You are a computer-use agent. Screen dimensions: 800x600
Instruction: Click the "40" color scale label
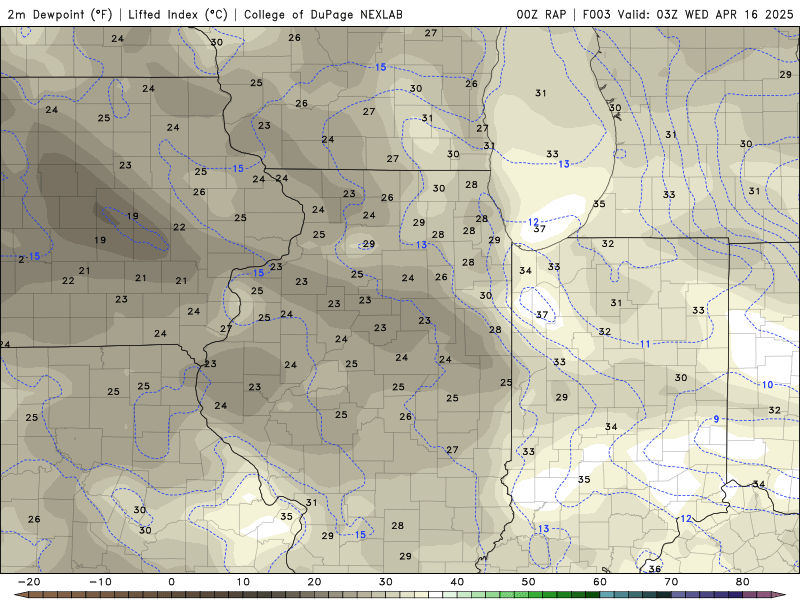pos(457,582)
